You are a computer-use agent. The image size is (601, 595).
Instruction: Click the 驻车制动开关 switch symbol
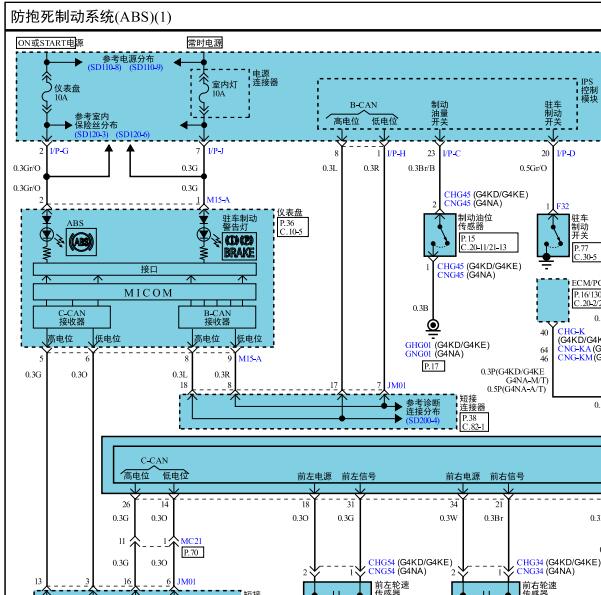click(x=553, y=235)
